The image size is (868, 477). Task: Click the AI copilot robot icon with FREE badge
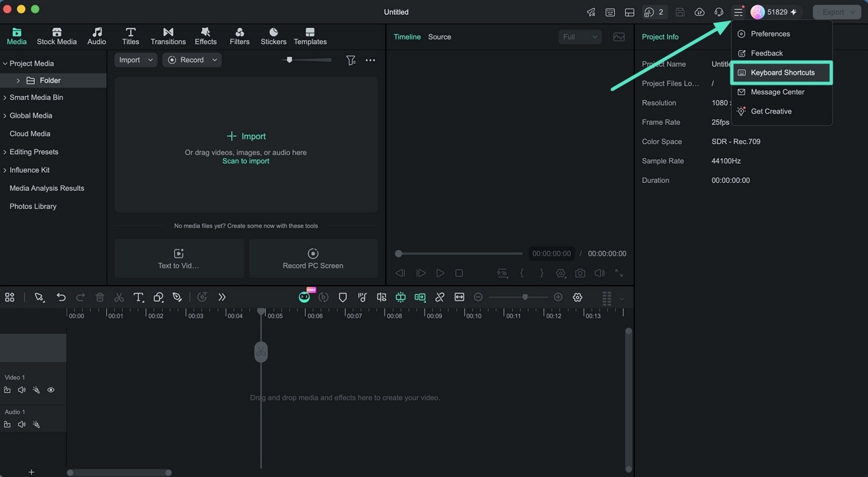pos(304,296)
